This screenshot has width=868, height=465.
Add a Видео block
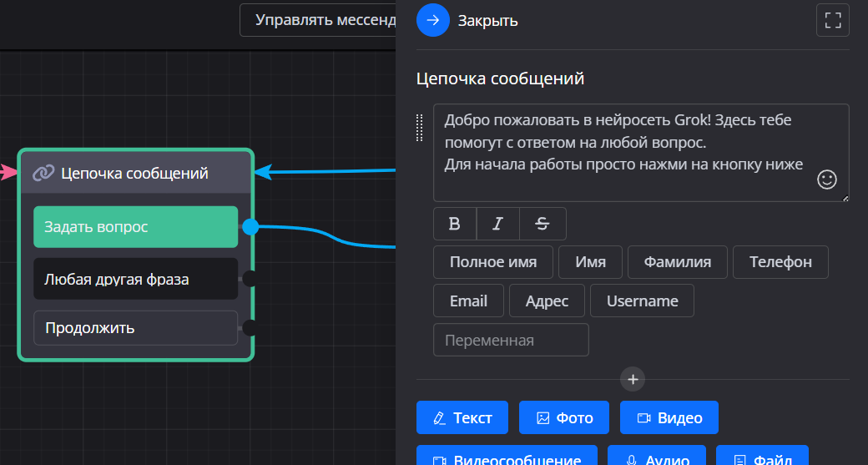[669, 418]
